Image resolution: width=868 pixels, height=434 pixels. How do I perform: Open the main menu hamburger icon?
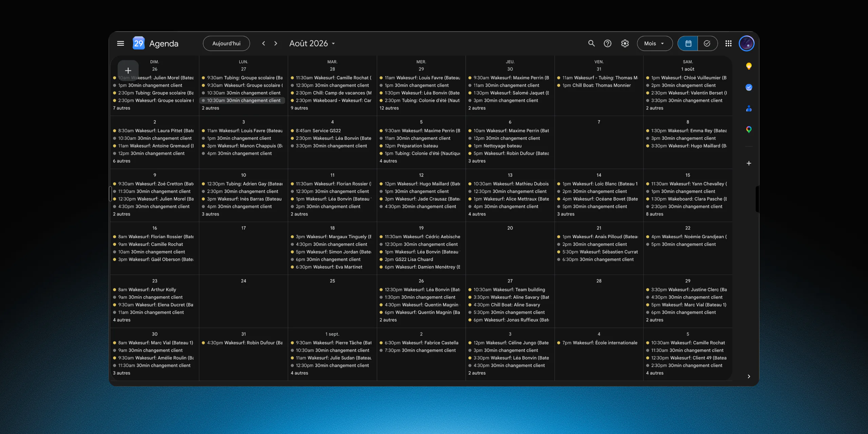pos(120,43)
